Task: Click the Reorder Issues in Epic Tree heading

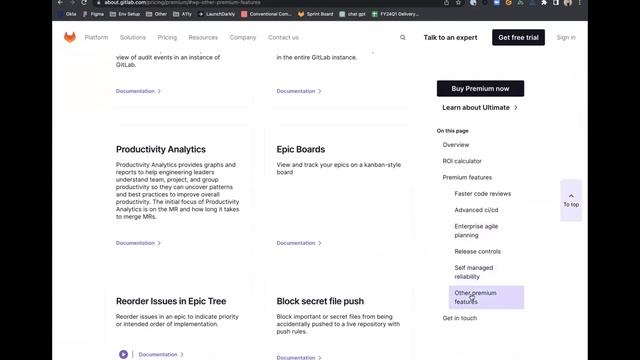Action: point(171,301)
